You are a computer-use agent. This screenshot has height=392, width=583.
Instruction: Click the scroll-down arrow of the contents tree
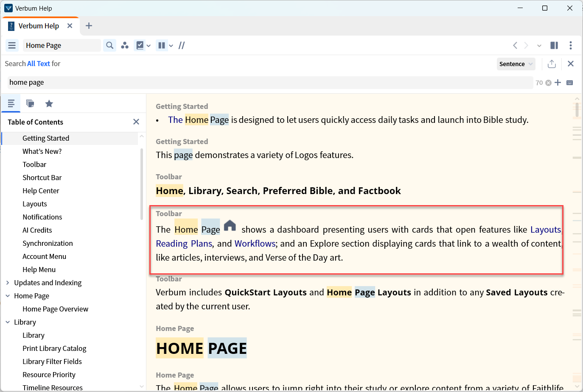tap(142, 386)
